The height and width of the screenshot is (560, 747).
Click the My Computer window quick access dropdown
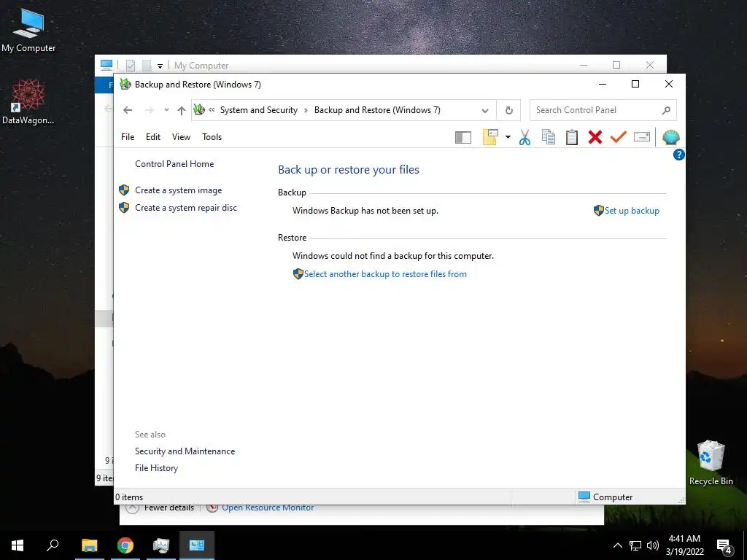[160, 66]
